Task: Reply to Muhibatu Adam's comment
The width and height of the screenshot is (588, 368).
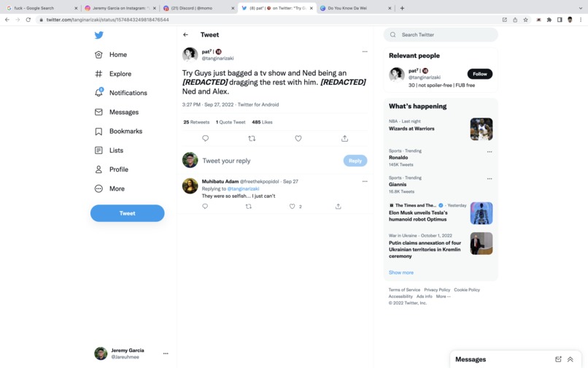Action: [x=205, y=206]
